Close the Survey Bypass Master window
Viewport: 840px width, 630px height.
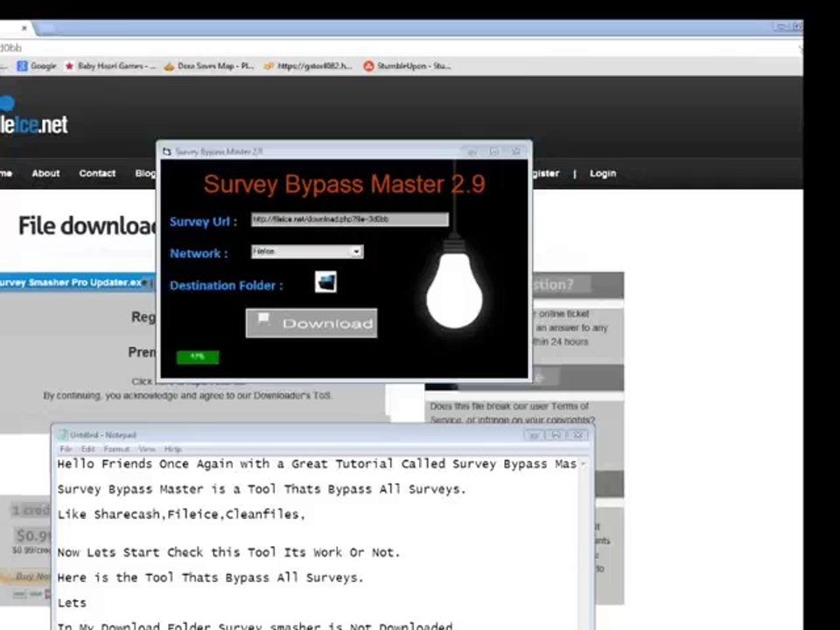[515, 151]
